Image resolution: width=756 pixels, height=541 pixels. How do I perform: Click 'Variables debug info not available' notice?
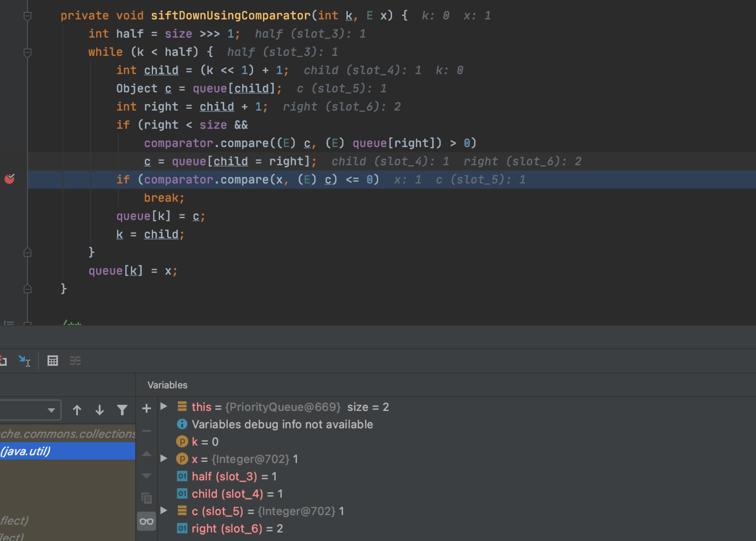click(282, 425)
